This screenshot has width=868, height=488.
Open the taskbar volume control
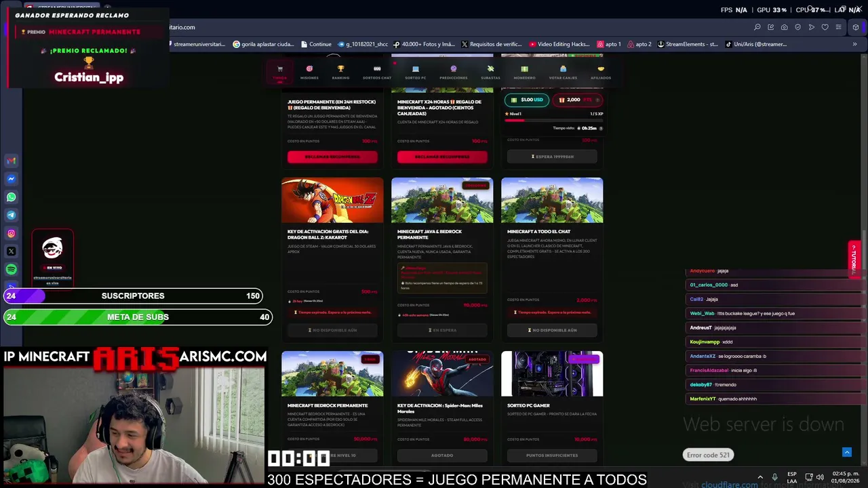(820, 477)
